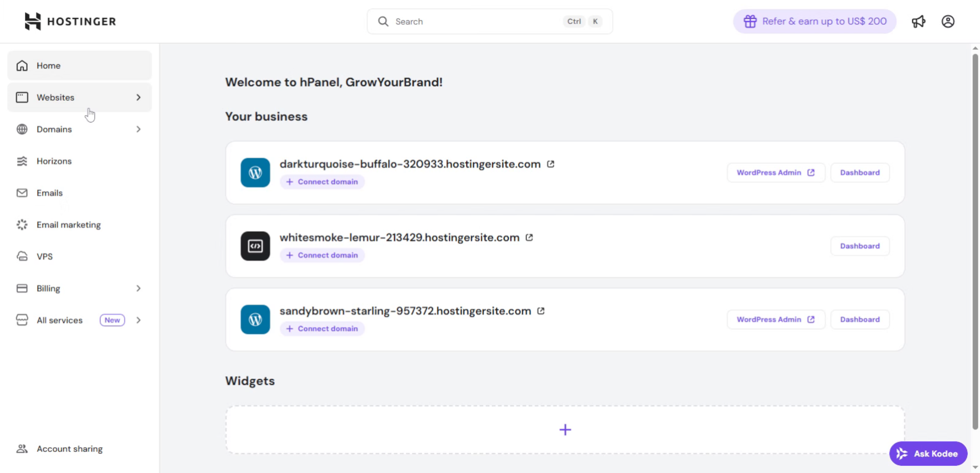Click the plus widget placeholder
980x473 pixels.
click(x=565, y=429)
